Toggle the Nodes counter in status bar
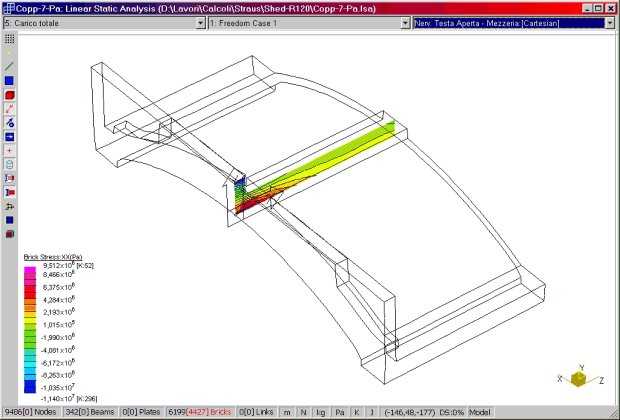 point(30,412)
